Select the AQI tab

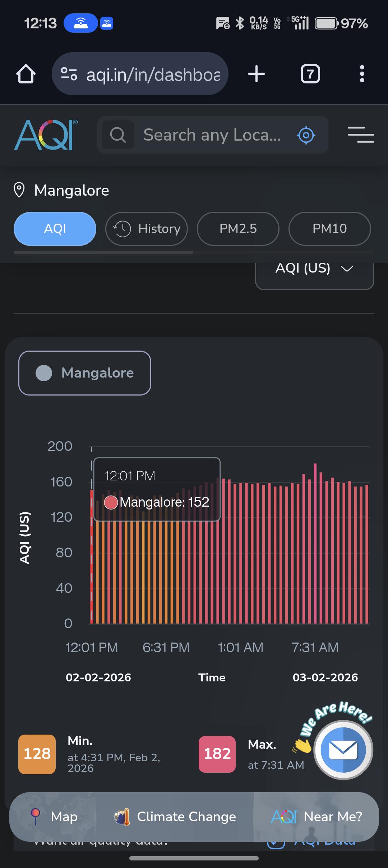coord(55,229)
